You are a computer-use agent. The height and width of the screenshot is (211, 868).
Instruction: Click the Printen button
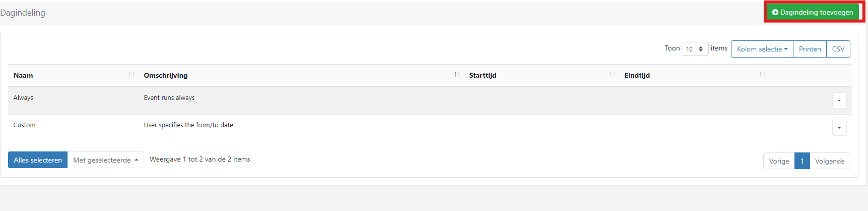pos(810,49)
